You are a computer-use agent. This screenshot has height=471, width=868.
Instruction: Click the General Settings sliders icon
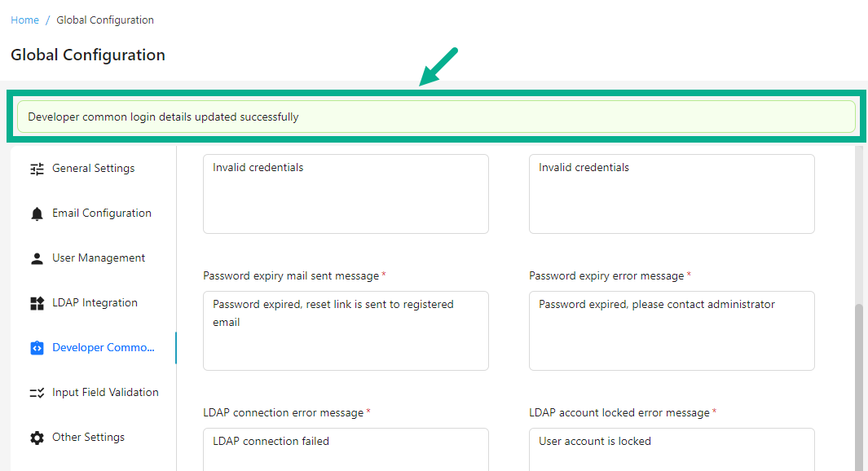pyautogui.click(x=37, y=169)
